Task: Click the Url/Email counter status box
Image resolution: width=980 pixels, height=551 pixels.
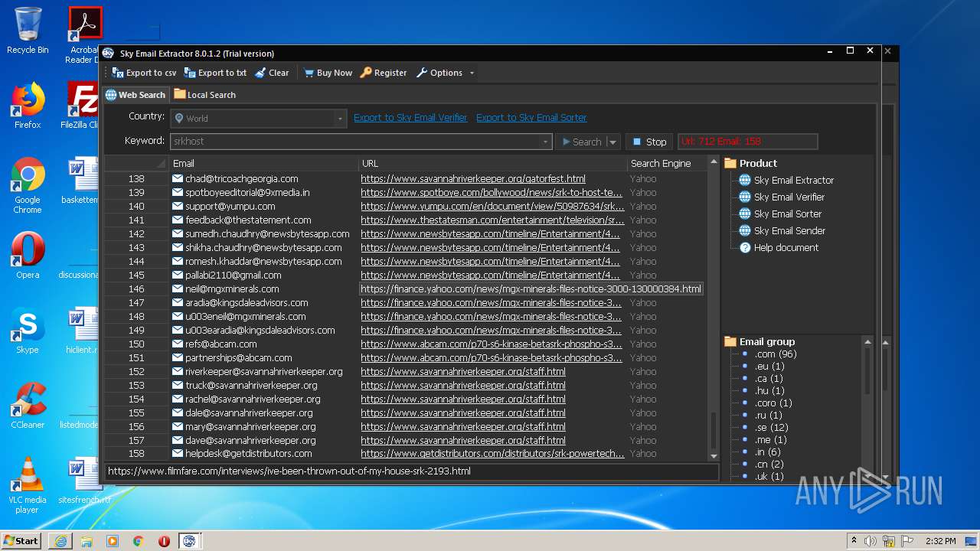Action: 747,142
